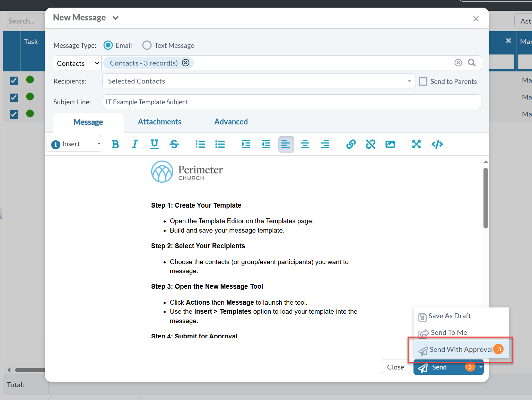Expand the Insert dropdown menu
Viewport: 532px width, 400px height.
tap(75, 144)
